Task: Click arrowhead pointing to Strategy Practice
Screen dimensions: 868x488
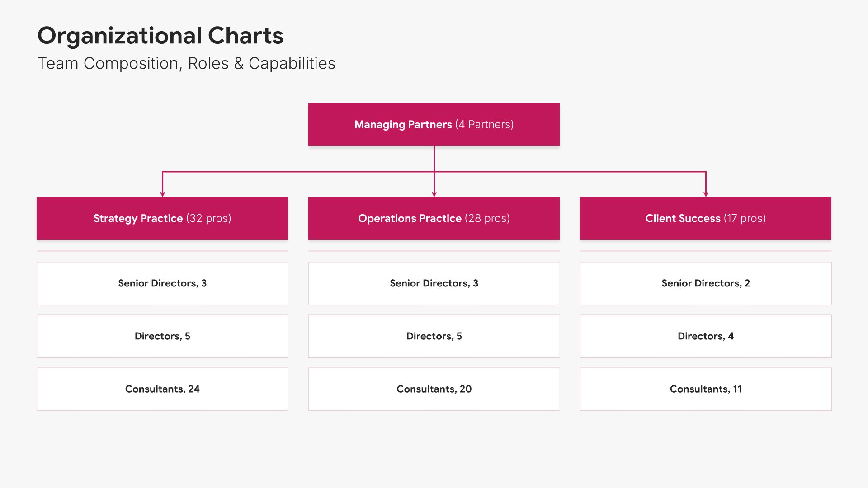Action: [x=162, y=194]
